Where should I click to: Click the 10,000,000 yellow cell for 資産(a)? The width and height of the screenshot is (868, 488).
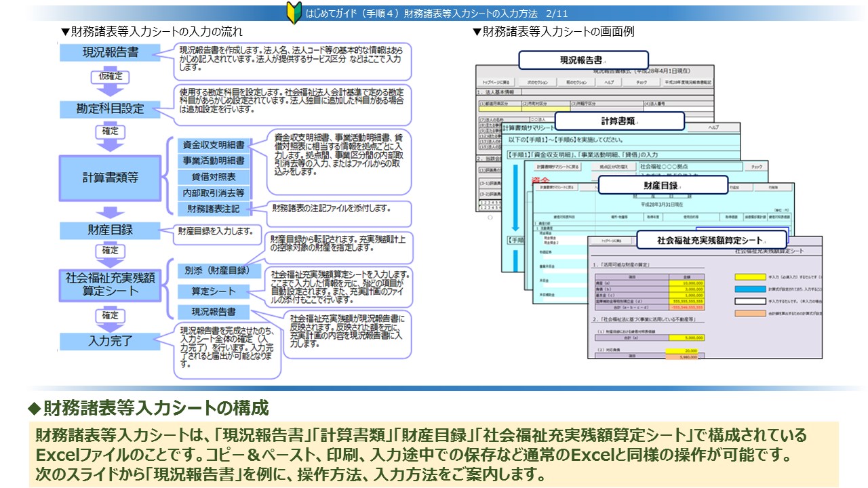click(686, 283)
